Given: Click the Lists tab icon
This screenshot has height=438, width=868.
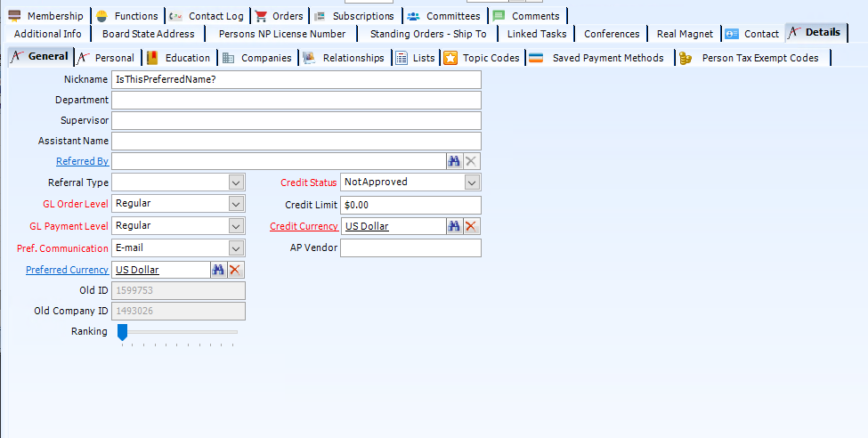Looking at the screenshot, I should (x=402, y=58).
